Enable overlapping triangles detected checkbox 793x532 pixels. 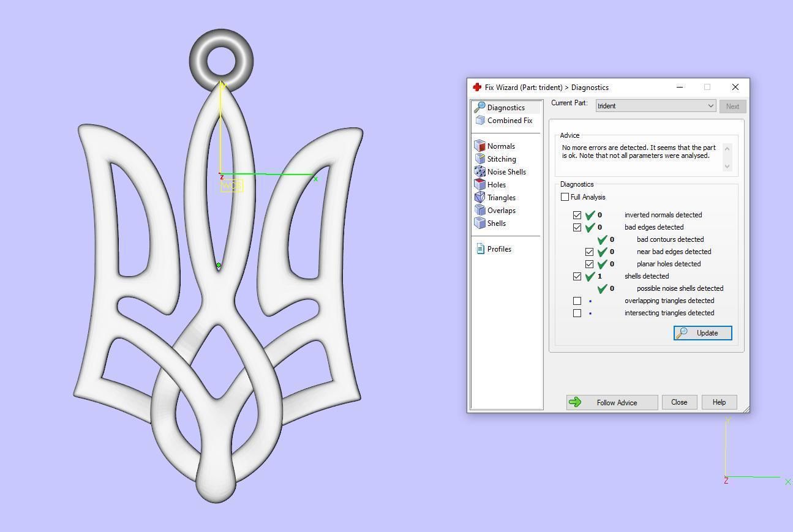577,301
